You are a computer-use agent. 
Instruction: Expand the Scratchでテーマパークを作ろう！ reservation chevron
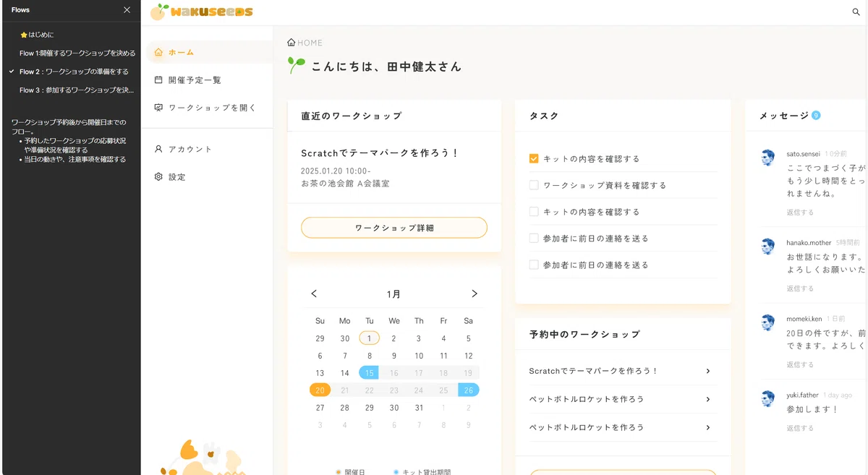click(x=707, y=371)
